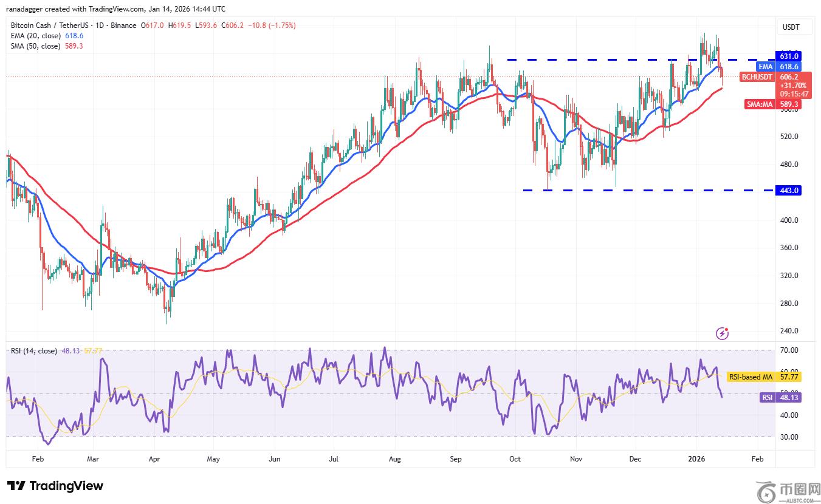The width and height of the screenshot is (821, 504).
Task: Click the yellow RSI-based MA 57.77 tag
Action: [764, 377]
